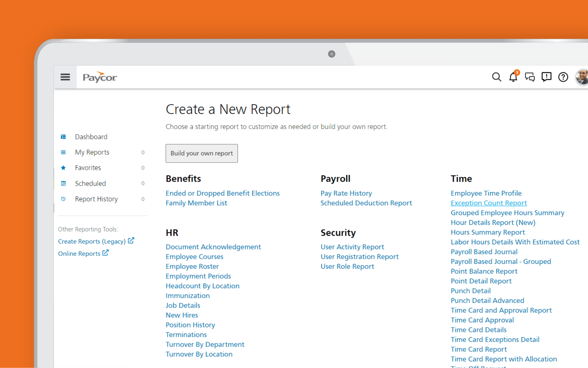588x368 pixels.
Task: Open Employee Roster report
Action: click(x=192, y=266)
